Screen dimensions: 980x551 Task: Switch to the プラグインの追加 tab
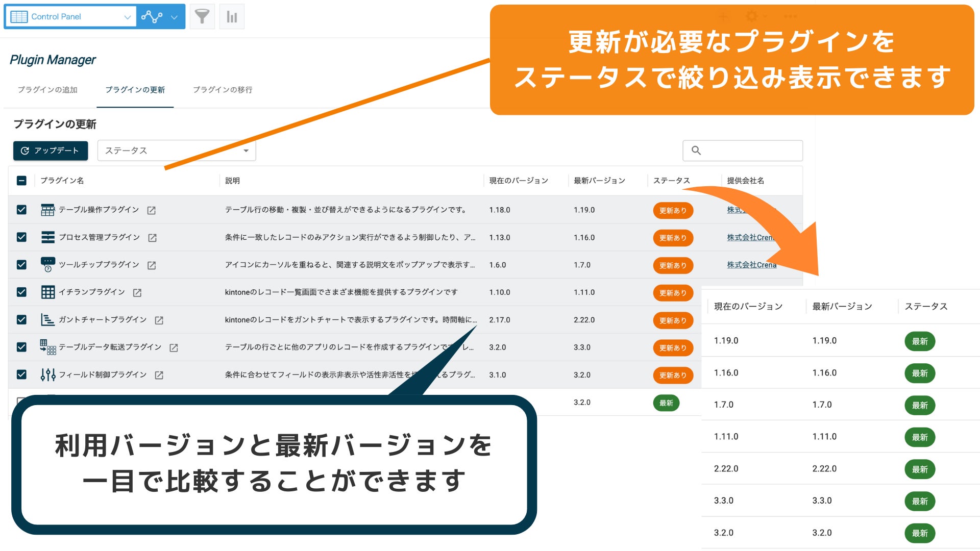pos(47,90)
